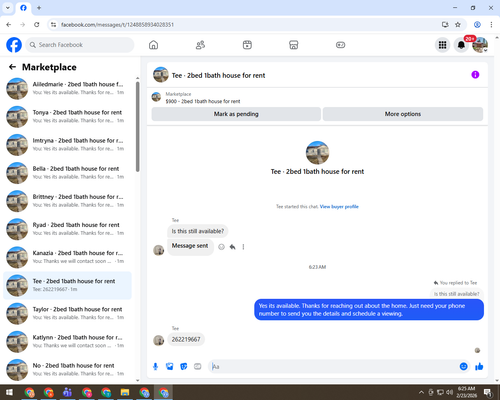
Task: Open Brittney conversation
Action: click(x=67, y=201)
